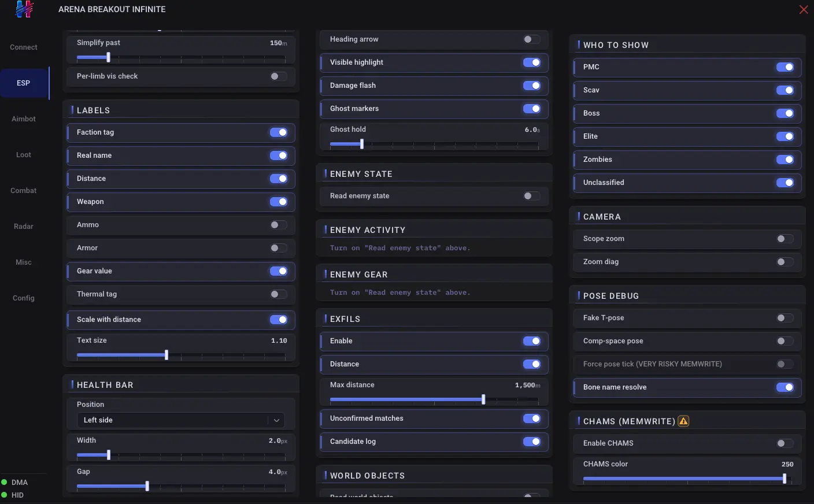Close the window with the red X
Image resolution: width=814 pixels, height=504 pixels.
(x=804, y=9)
